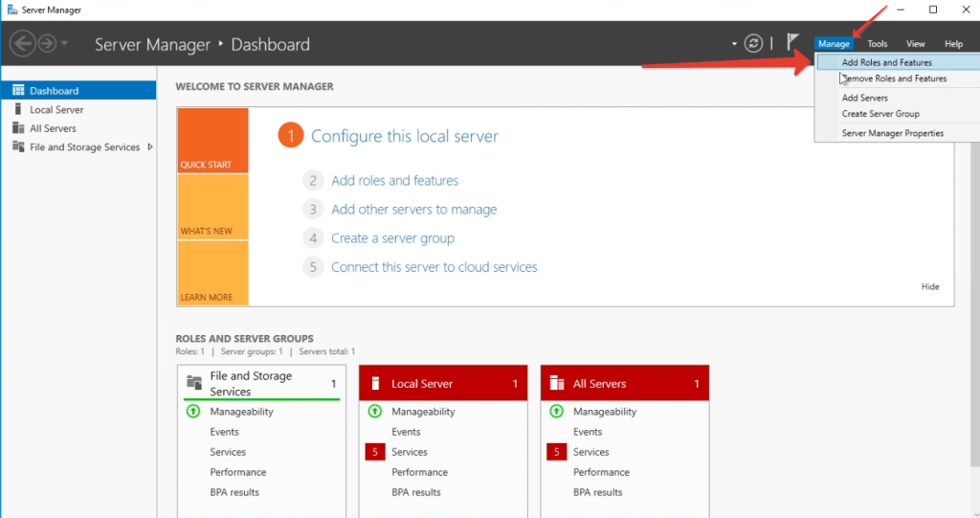Open the Manage menu
The height and width of the screenshot is (518, 980).
pos(834,44)
